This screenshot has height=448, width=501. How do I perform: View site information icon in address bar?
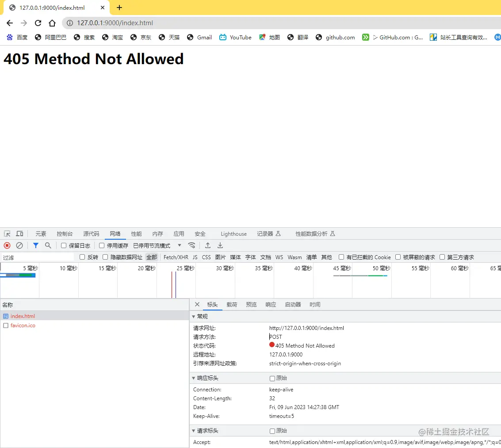point(70,23)
